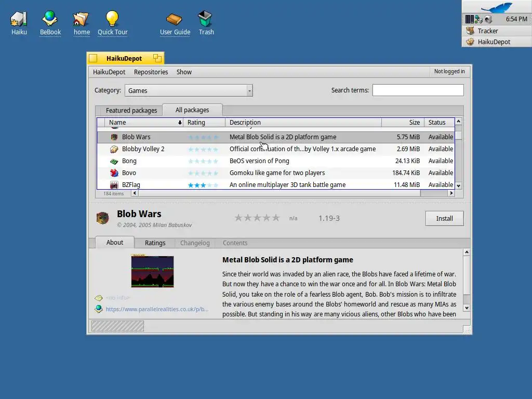Click the description scroll down arrow
This screenshot has width=532, height=399.
(467, 308)
